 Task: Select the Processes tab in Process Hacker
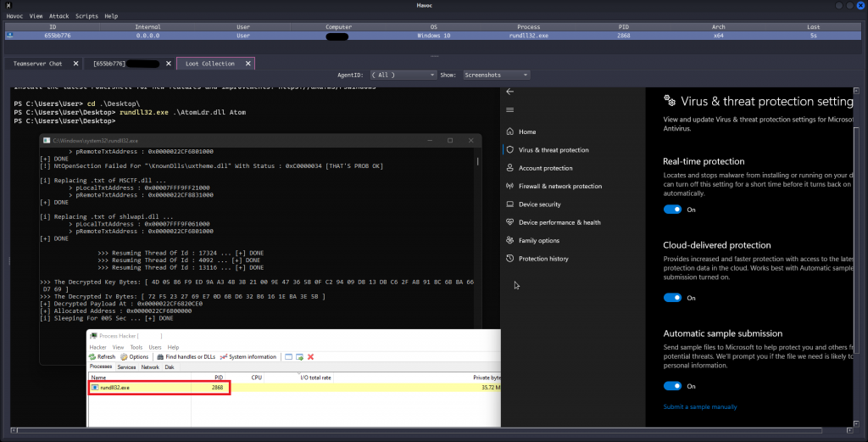click(x=101, y=366)
